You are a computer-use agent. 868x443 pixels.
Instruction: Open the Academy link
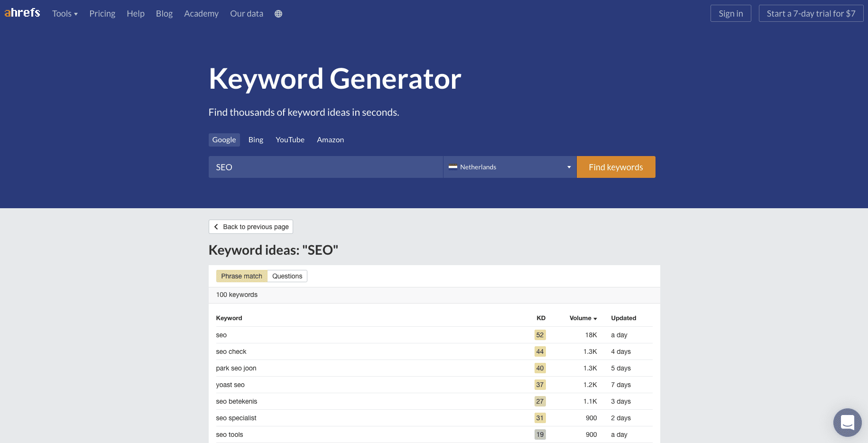pos(202,14)
